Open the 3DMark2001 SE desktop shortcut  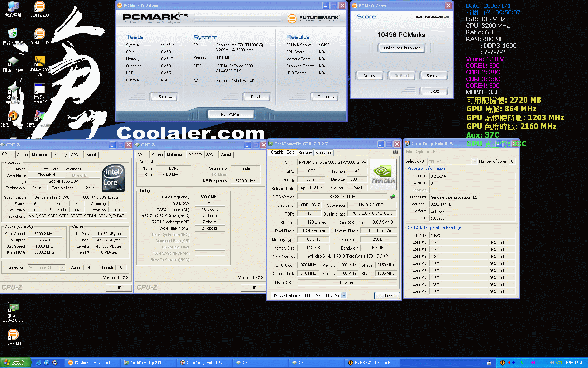point(40,66)
